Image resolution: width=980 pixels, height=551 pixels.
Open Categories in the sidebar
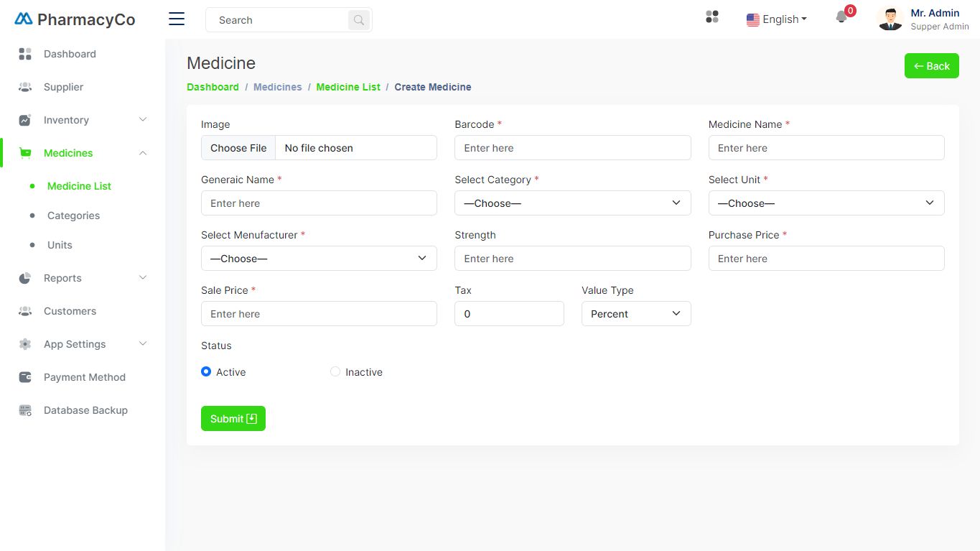(73, 216)
